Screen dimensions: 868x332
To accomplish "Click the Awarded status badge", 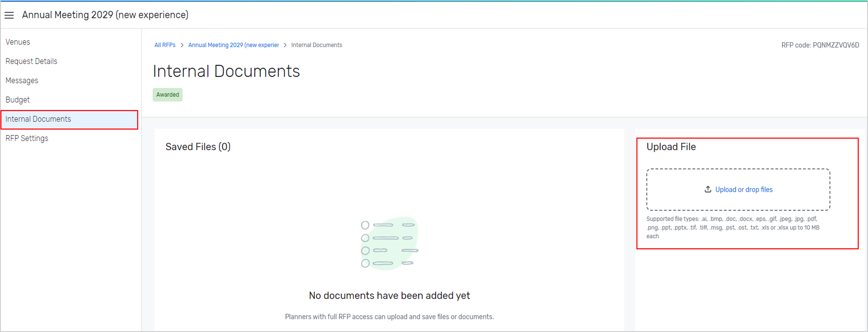I will (167, 95).
